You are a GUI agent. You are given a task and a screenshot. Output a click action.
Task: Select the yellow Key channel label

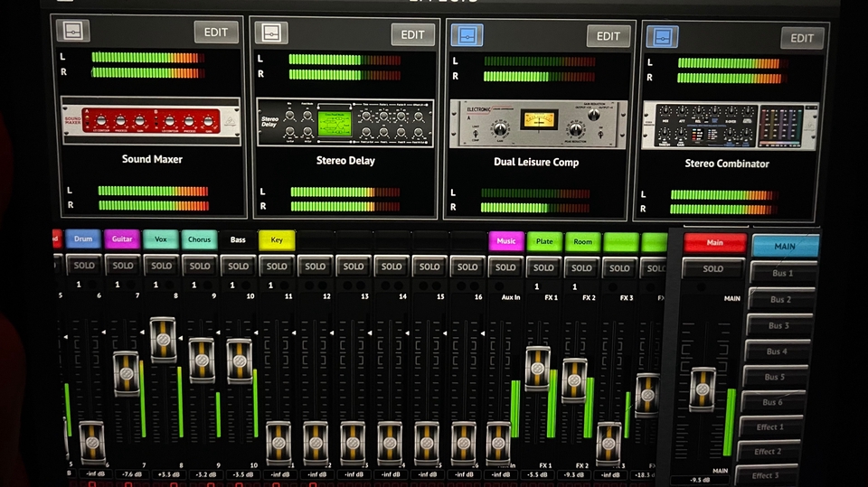coord(277,240)
